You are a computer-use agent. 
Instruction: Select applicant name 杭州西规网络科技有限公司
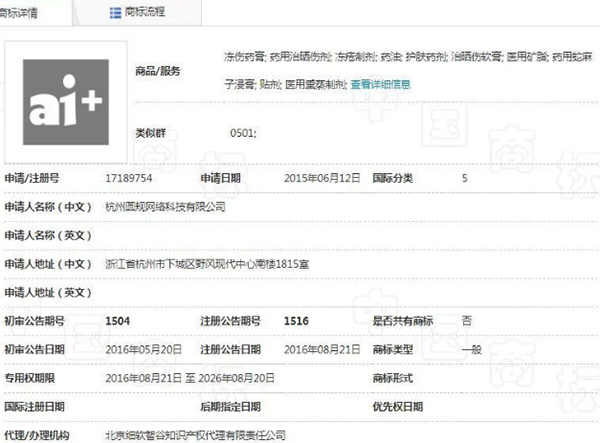click(x=165, y=207)
